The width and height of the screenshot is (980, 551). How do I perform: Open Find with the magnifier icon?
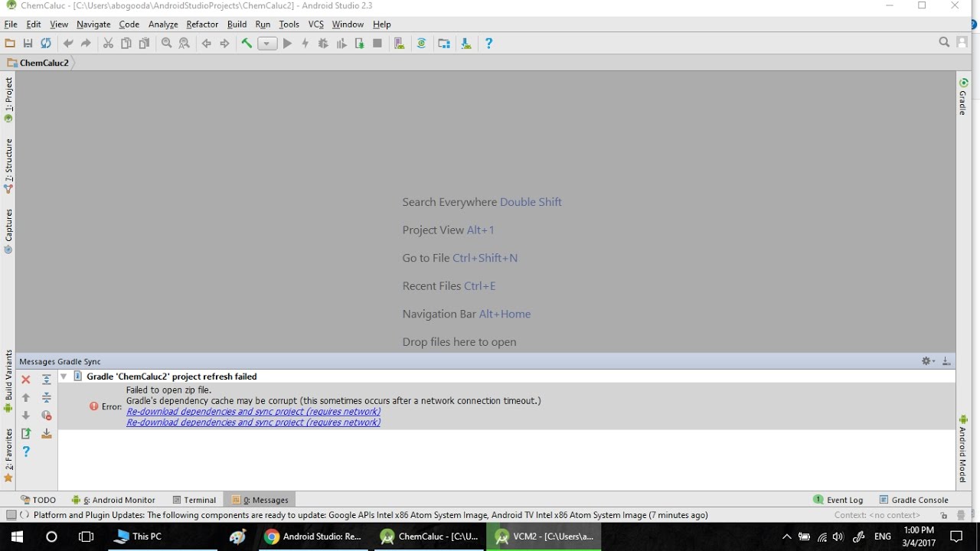pos(166,44)
